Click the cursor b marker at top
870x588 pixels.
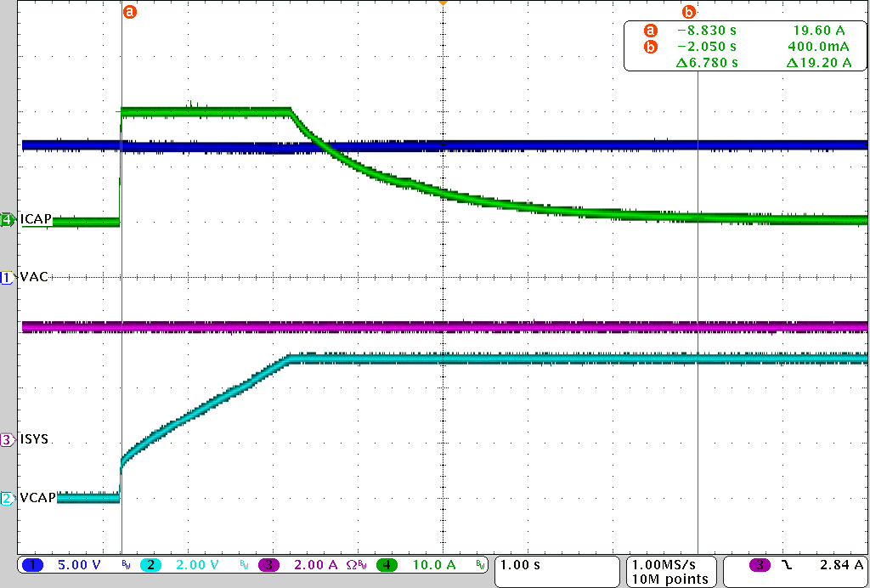pos(689,12)
